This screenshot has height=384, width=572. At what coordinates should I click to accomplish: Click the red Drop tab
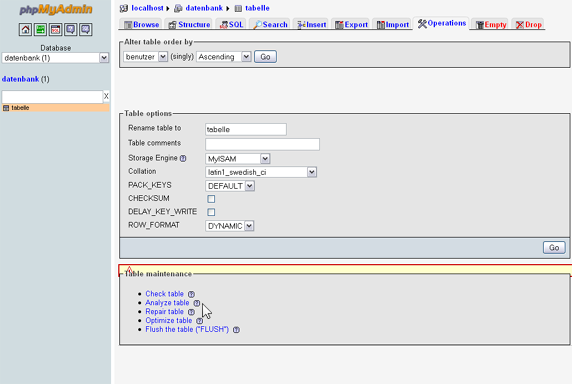(x=529, y=24)
